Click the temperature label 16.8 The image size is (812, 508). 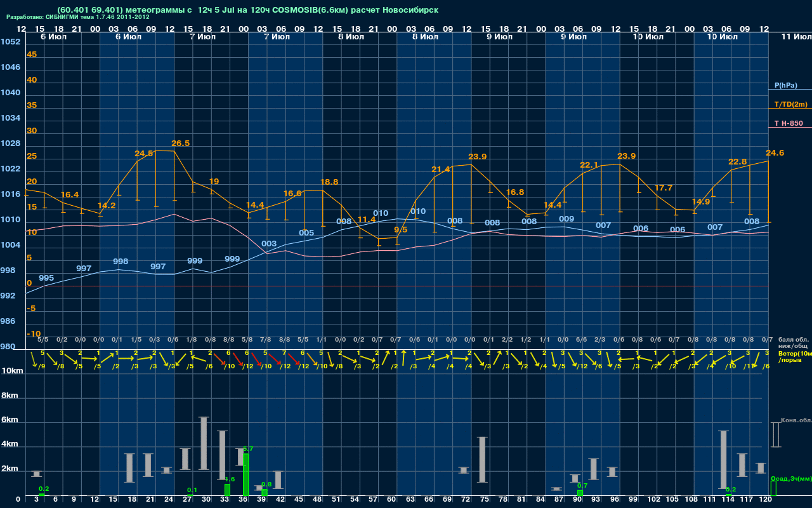(515, 192)
